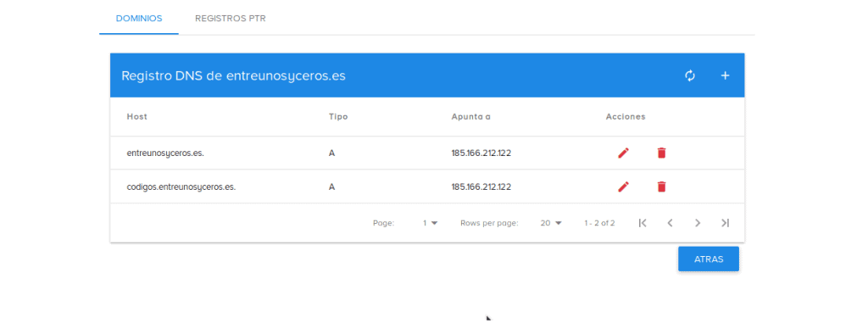Refresh the DNS records list
The width and height of the screenshot is (868, 323).
690,76
